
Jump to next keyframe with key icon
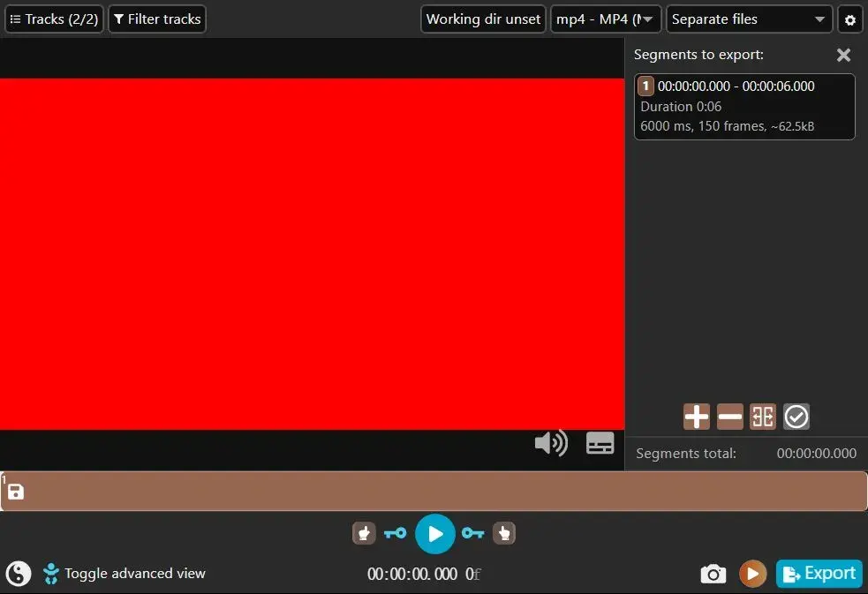coord(472,533)
